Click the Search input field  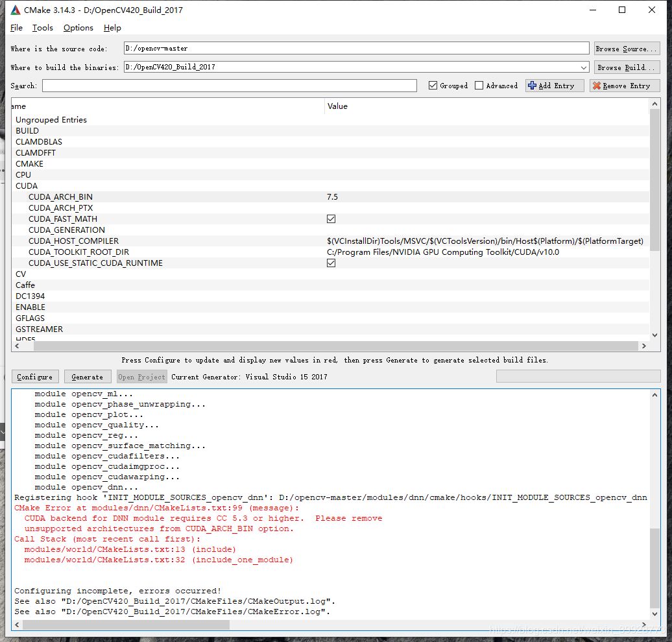point(230,86)
